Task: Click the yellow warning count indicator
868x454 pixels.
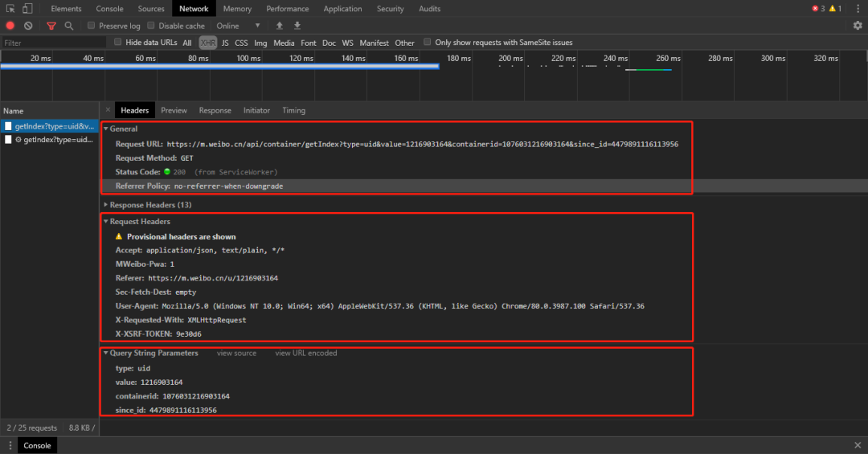Action: click(835, 8)
